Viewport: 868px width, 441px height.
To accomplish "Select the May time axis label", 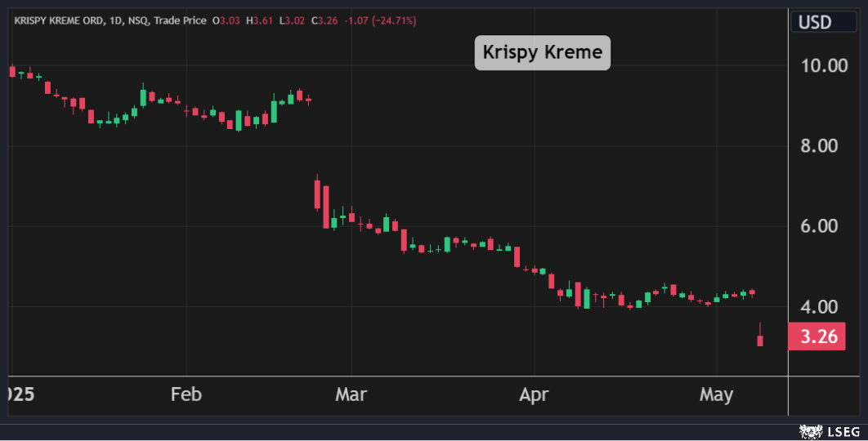I will [716, 394].
